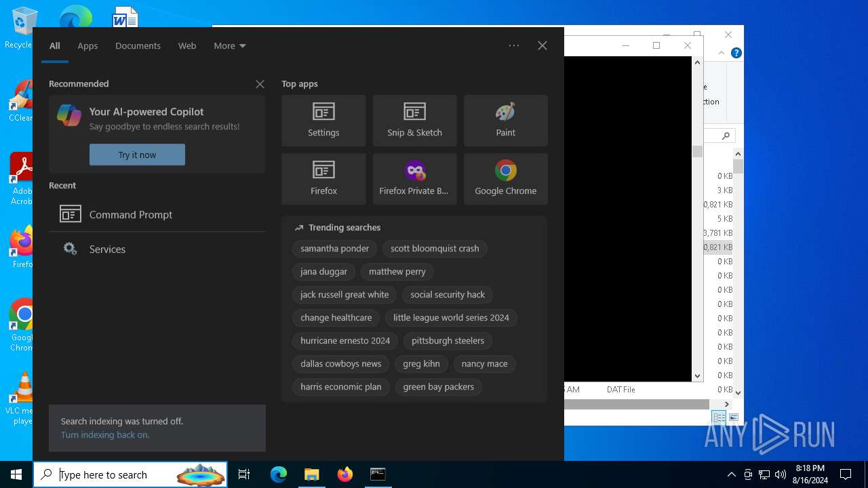Open VLC media player desktop shortcut

pos(22,399)
